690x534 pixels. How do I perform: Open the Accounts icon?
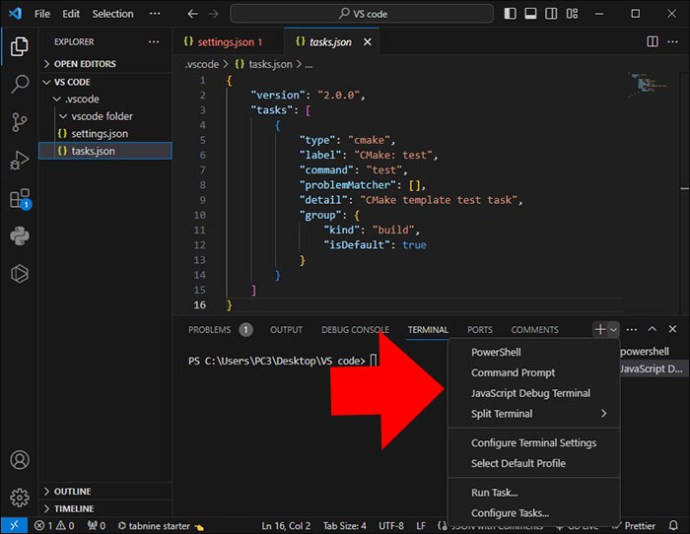pos(20,460)
